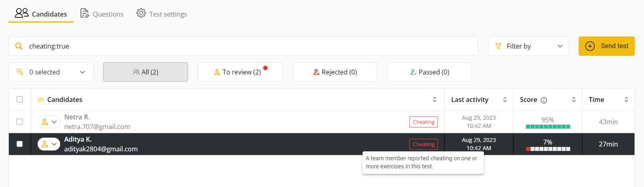Click the Cheating badge for Aditya K.

click(423, 144)
